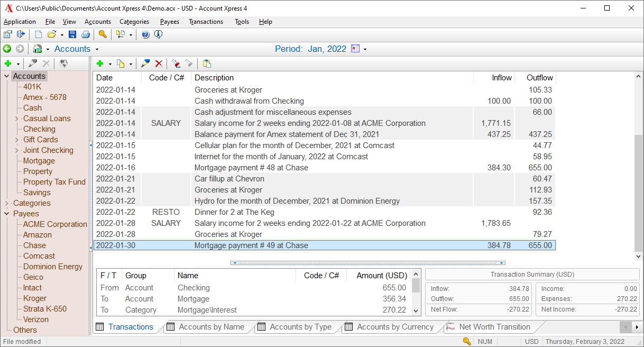This screenshot has height=347, width=644.
Task: Switch to the Accounts by Type tab
Action: point(300,327)
